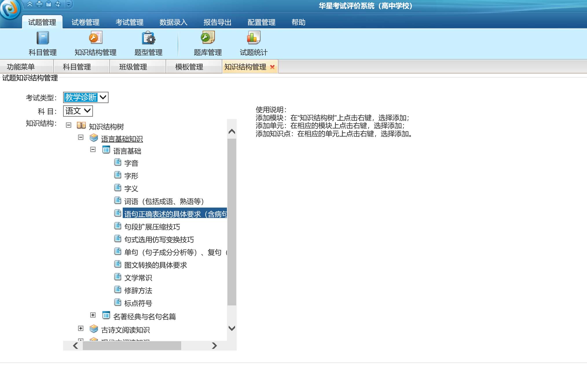Select the 古诗文阅读知识 module label
Viewport: 587px width, 392px height.
point(125,330)
